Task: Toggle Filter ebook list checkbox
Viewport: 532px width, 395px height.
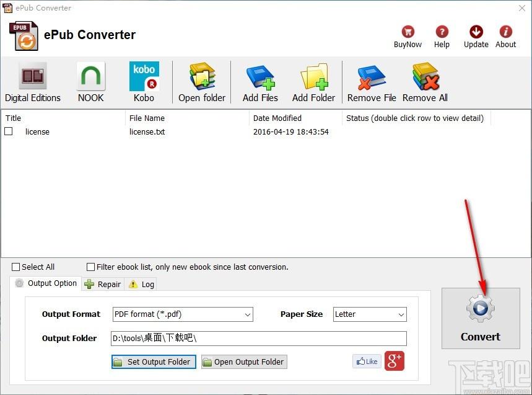Action: coord(90,267)
